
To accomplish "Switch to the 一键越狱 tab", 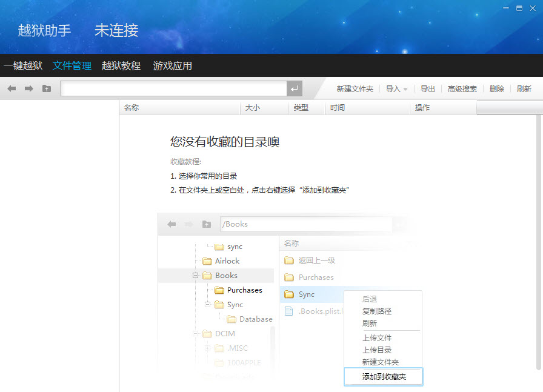I will [x=24, y=66].
